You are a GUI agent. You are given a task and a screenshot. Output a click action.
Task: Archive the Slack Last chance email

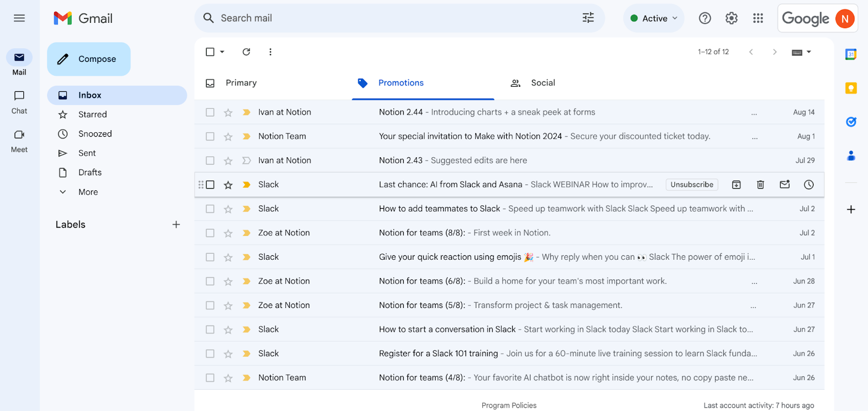point(736,185)
